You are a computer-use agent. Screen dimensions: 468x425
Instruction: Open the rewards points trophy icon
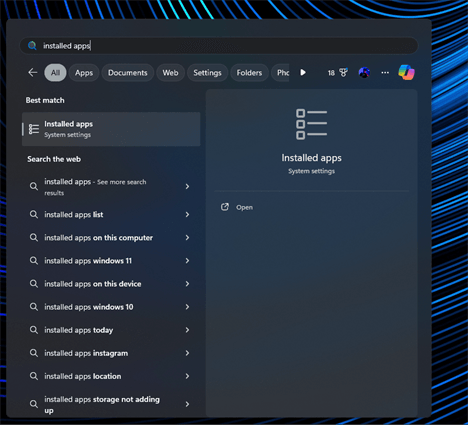(x=343, y=72)
